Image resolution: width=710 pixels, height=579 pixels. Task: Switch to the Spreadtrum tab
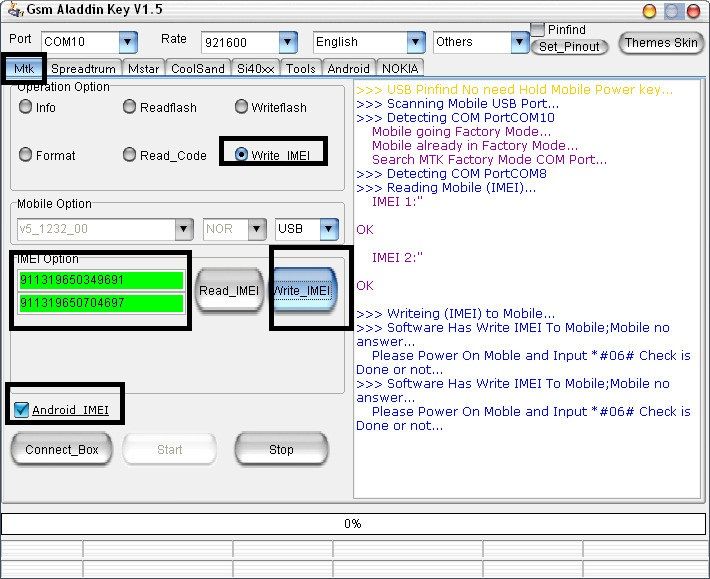point(83,69)
